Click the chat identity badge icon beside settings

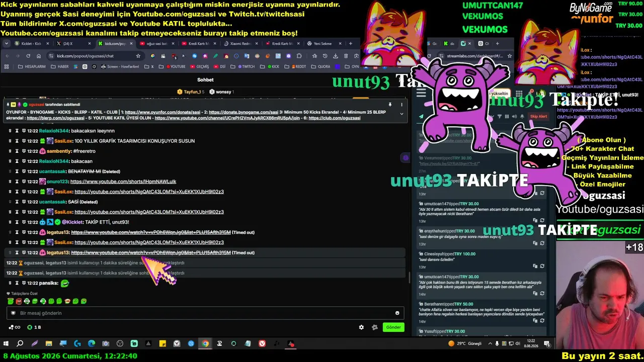pyautogui.click(x=374, y=327)
